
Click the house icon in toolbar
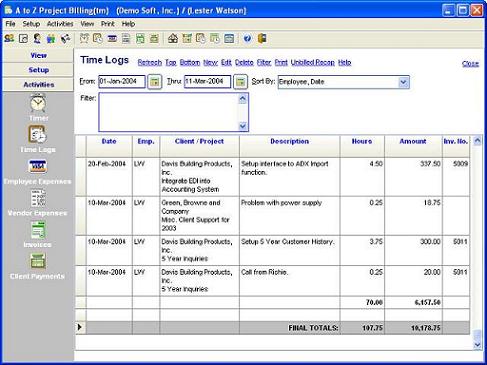(173, 39)
